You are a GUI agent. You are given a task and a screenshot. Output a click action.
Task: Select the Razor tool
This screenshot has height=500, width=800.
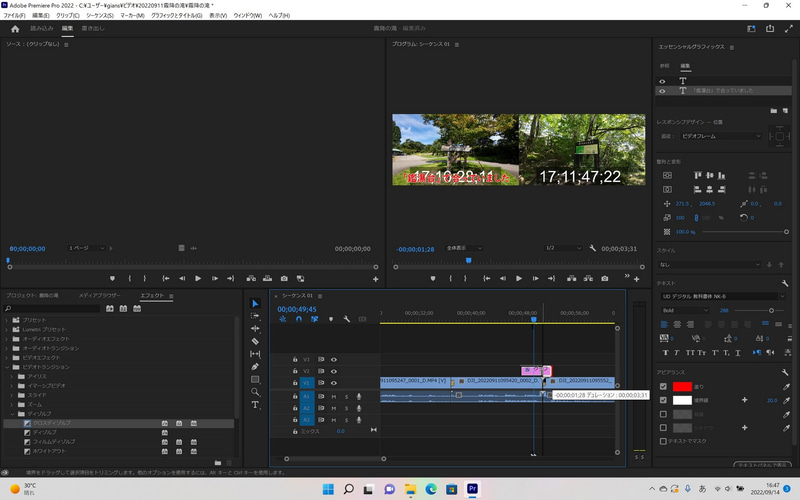pyautogui.click(x=255, y=341)
